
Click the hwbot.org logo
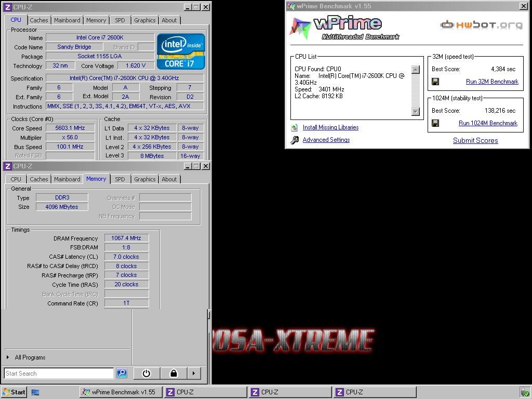(x=482, y=24)
